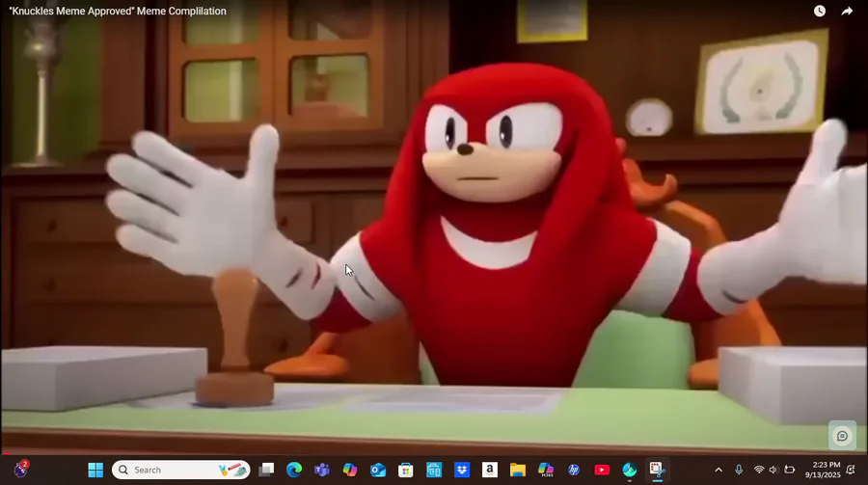Open Microsoft 365 from the taskbar

pos(546,470)
